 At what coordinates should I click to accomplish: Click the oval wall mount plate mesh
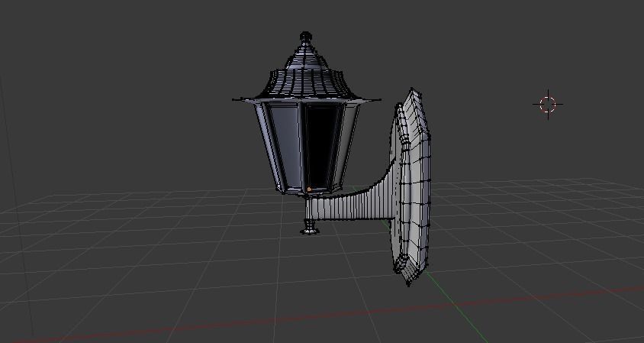coord(410,186)
